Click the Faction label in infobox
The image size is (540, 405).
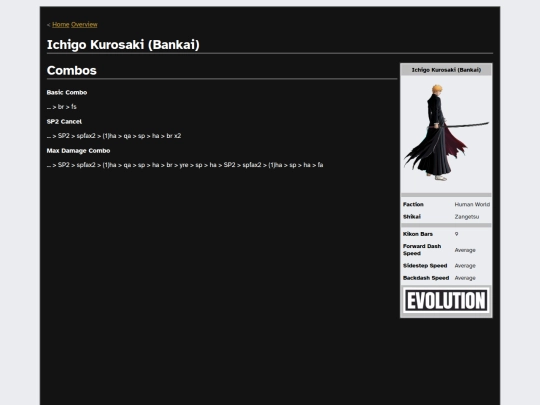tap(413, 204)
